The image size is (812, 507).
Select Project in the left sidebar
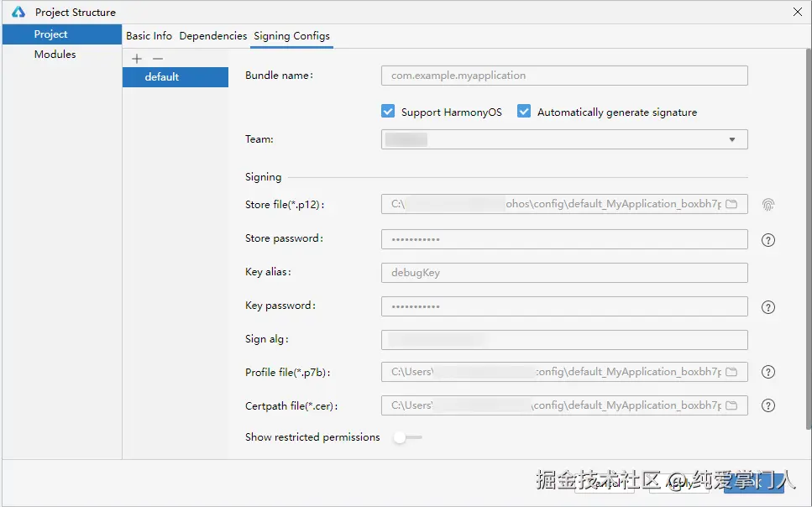tap(62, 34)
